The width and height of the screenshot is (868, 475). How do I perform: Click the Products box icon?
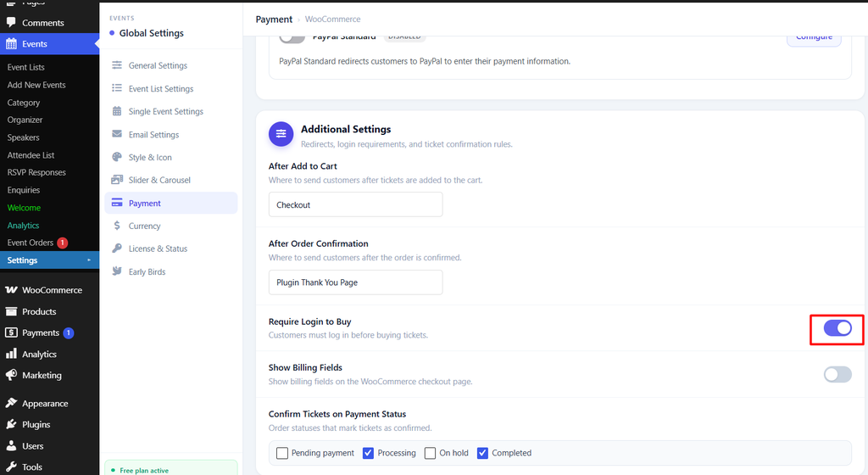click(11, 311)
